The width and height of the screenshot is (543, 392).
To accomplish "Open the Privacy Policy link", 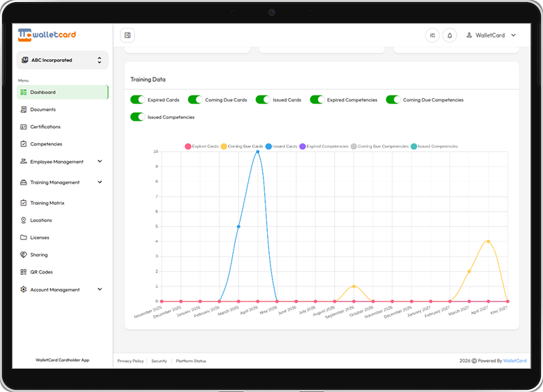I will click(131, 361).
